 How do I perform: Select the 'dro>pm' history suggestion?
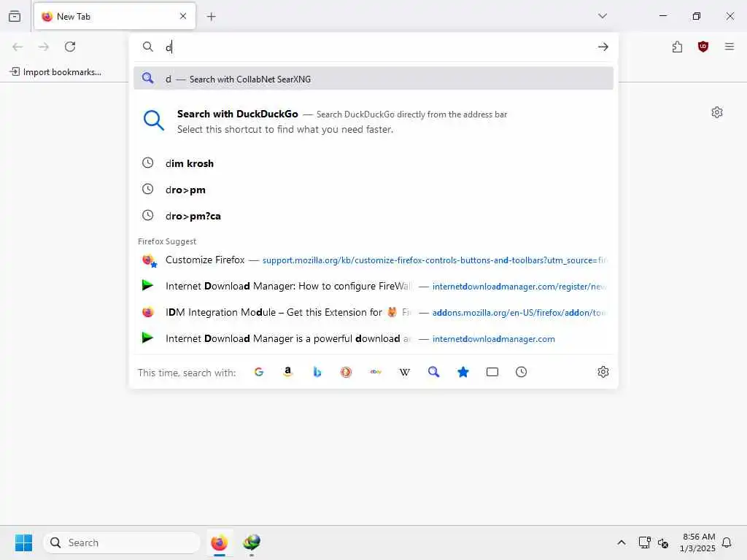click(373, 190)
